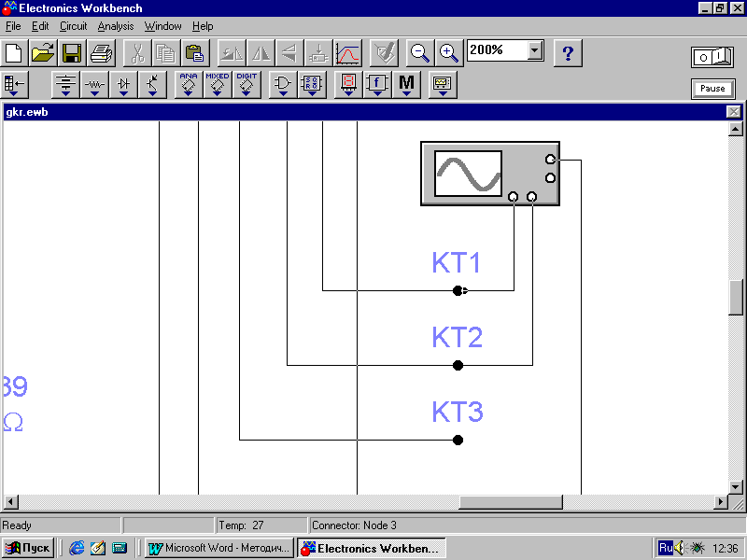The width and height of the screenshot is (747, 560).
Task: Click the Create Subcircuit icon
Action: (318, 53)
